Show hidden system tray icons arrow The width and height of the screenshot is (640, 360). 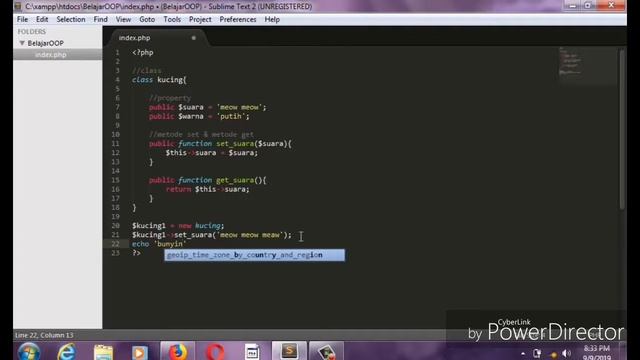(523, 353)
